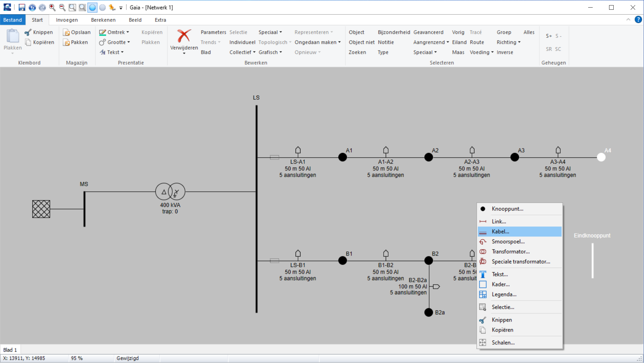Image resolution: width=644 pixels, height=363 pixels.
Task: Switch to the Berekenen ribbon tab
Action: [x=103, y=20]
